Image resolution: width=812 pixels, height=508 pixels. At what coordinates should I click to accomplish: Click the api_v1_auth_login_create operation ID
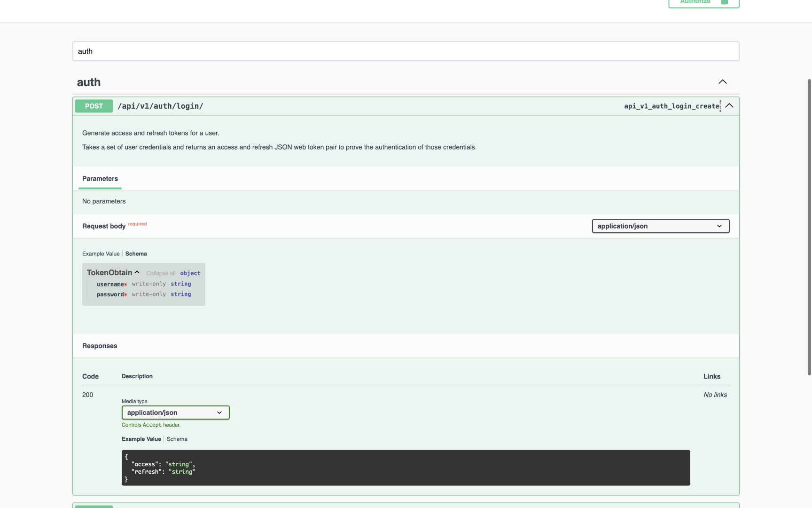tap(671, 106)
